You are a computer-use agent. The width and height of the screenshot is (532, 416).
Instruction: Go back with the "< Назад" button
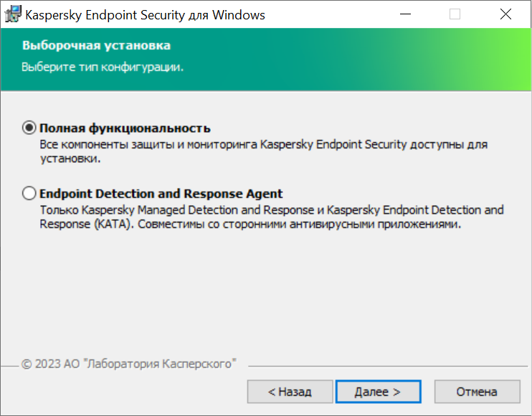pos(290,392)
